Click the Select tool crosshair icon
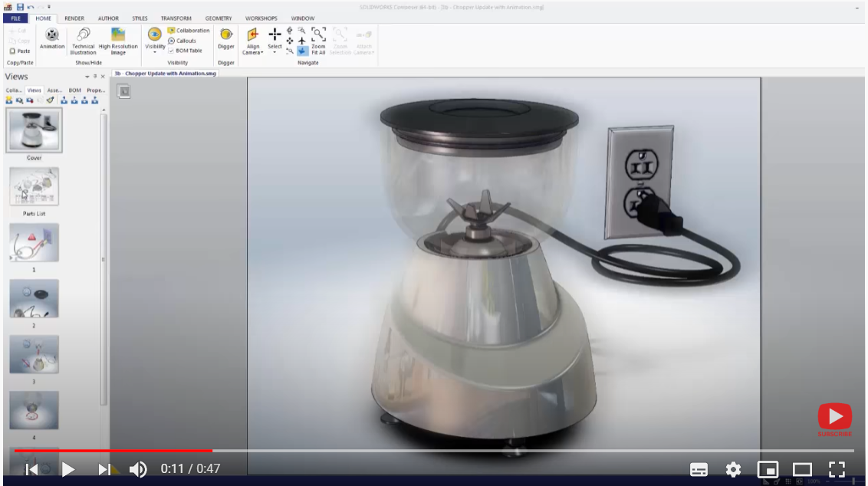 click(x=275, y=34)
